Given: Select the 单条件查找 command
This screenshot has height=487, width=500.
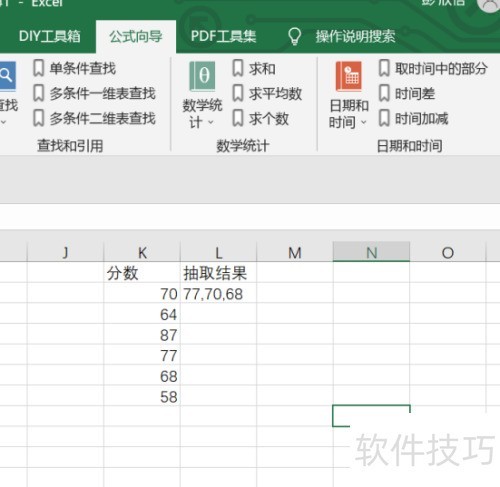Looking at the screenshot, I should pos(75,68).
